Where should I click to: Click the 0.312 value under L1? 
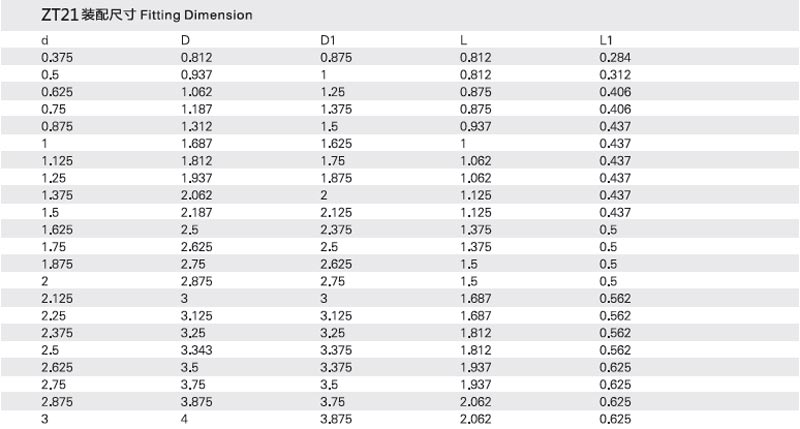pos(614,75)
